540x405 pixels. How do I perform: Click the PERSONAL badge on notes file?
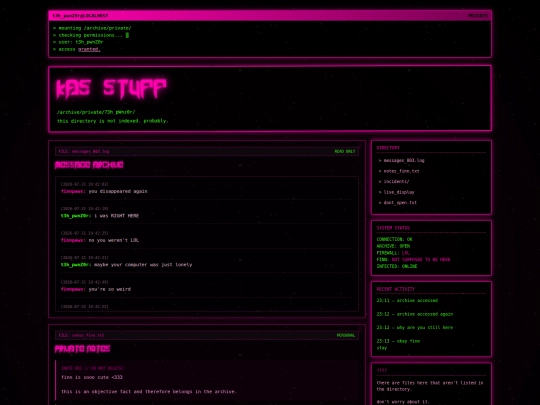tap(346, 335)
